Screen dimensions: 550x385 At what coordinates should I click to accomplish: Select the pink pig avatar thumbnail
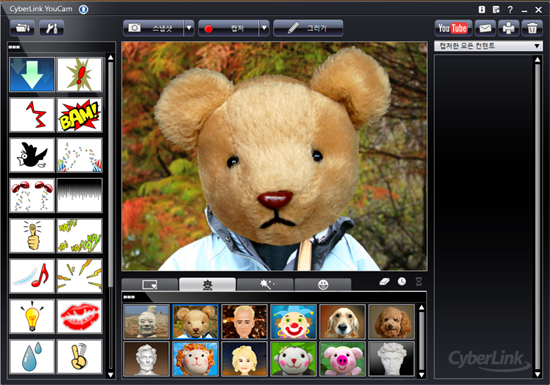(x=342, y=359)
